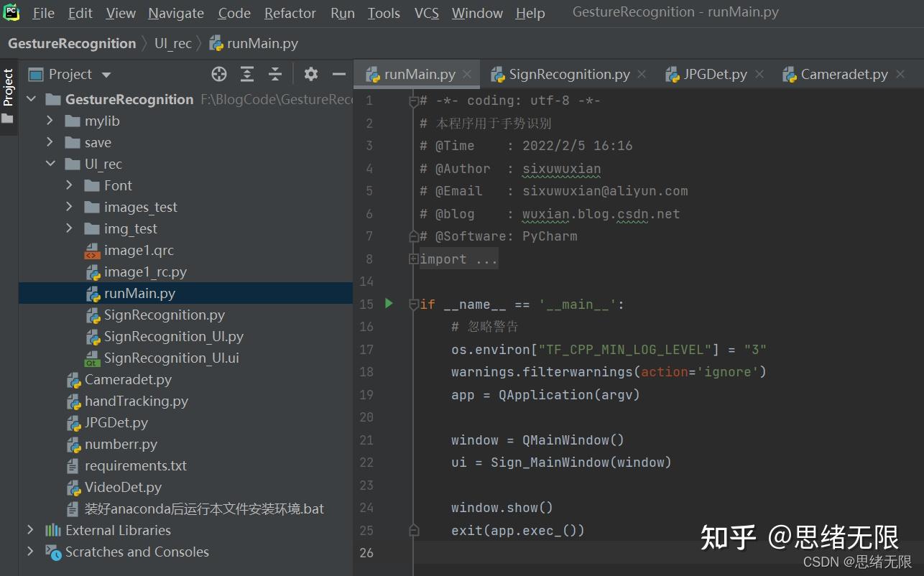
Task: Select numberr.py in project tree
Action: [x=121, y=445]
